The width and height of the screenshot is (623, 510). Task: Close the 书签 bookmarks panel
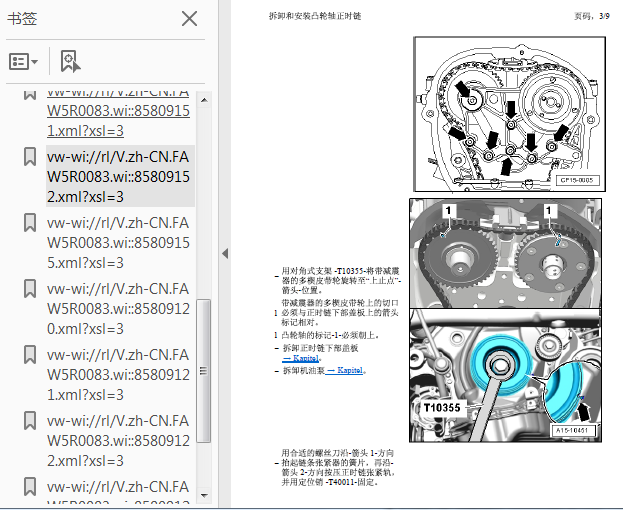click(190, 18)
